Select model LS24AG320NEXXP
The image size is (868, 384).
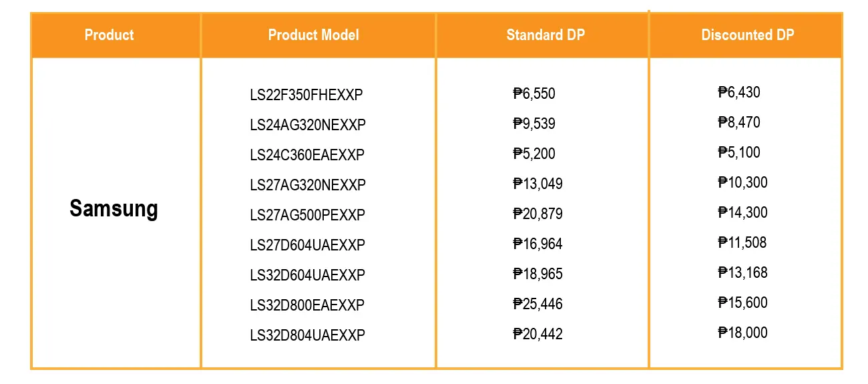pos(308,125)
